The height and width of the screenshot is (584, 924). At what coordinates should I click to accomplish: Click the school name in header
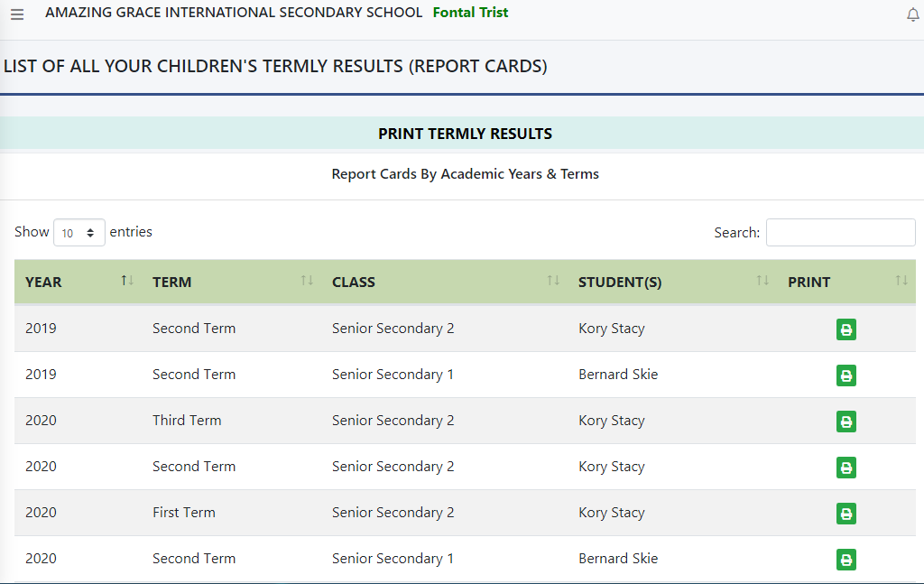point(234,13)
